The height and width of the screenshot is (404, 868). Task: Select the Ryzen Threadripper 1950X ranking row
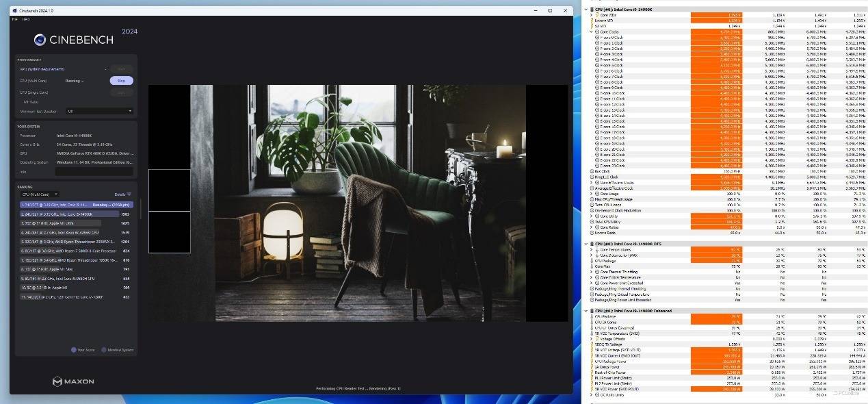[77, 260]
